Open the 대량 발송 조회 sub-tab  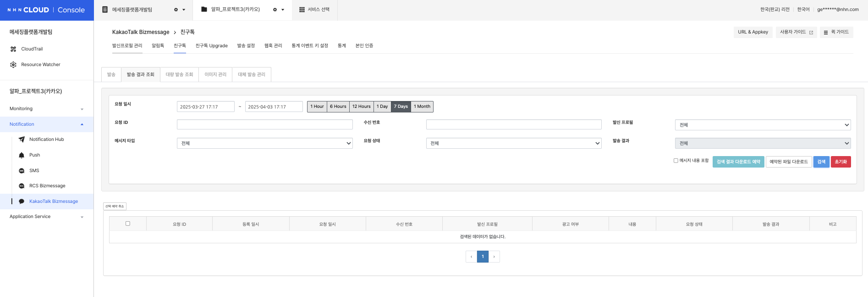coord(180,74)
